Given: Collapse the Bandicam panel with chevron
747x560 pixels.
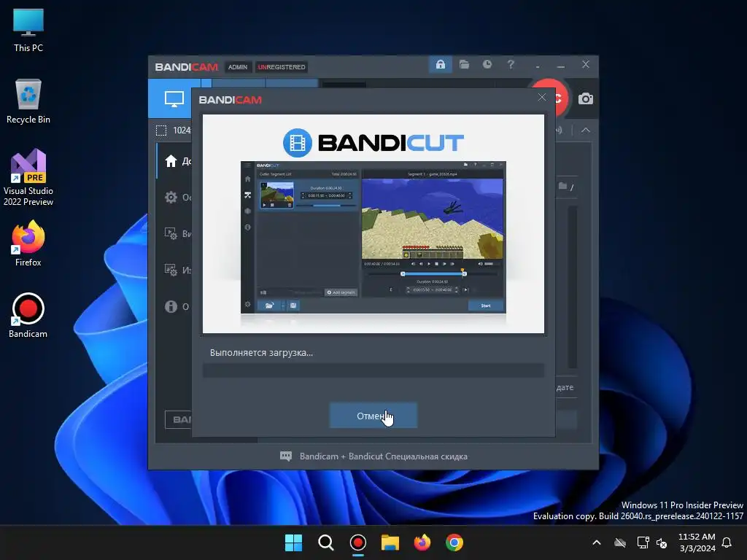Looking at the screenshot, I should (586, 130).
